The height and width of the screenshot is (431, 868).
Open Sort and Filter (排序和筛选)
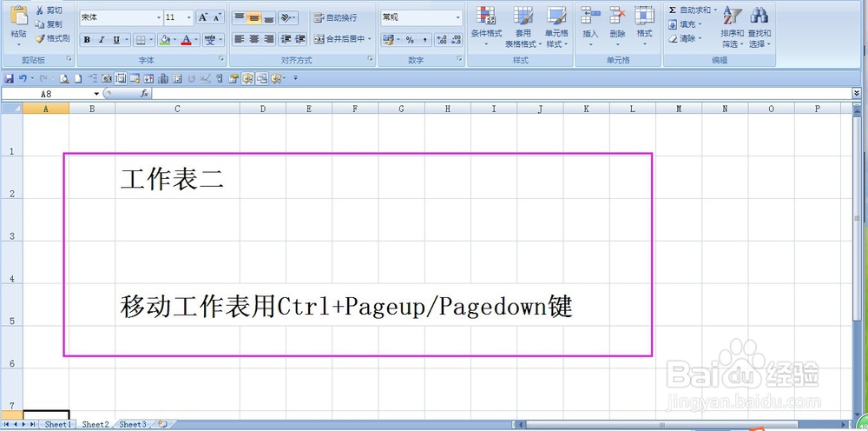pos(733,27)
